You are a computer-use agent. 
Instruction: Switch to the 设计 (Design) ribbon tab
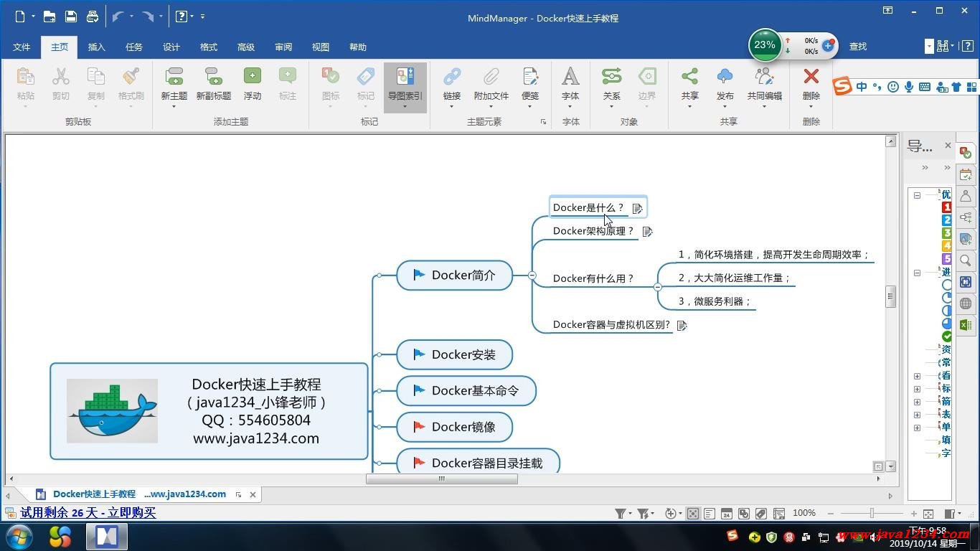point(171,47)
